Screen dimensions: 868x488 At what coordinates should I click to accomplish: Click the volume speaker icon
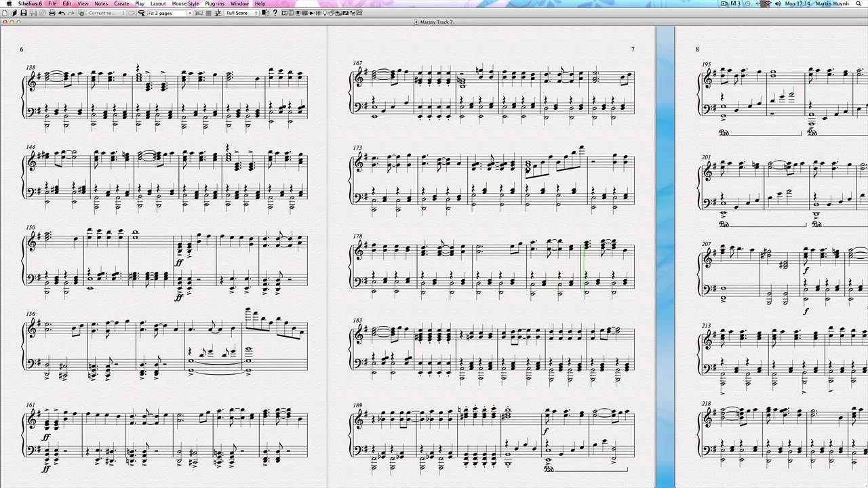click(x=778, y=3)
